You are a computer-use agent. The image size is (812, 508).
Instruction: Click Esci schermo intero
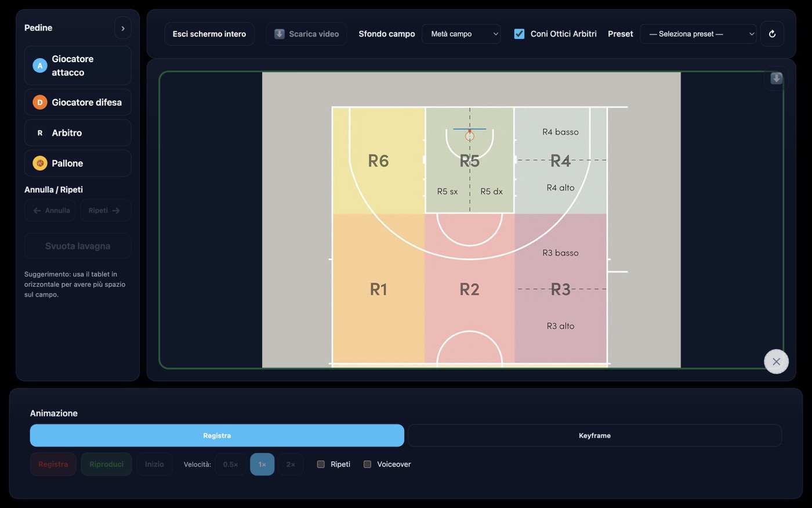click(209, 34)
